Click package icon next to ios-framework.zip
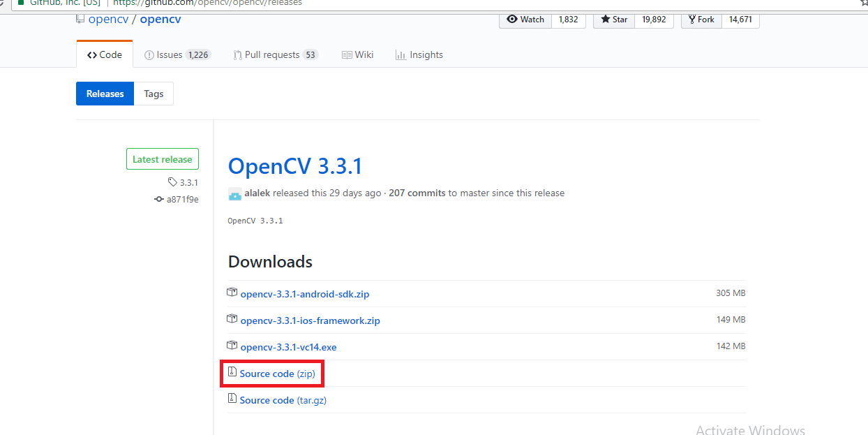The height and width of the screenshot is (435, 868). pyautogui.click(x=232, y=320)
